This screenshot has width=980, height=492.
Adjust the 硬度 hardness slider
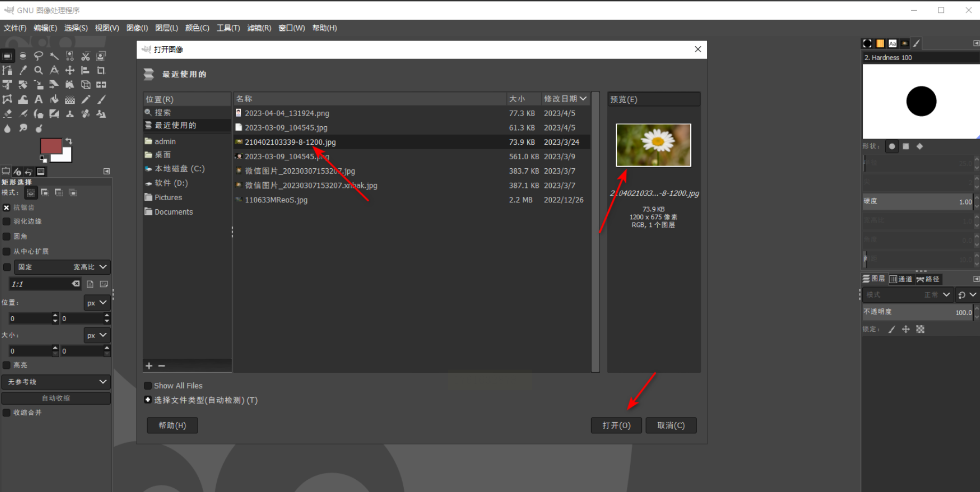click(918, 201)
